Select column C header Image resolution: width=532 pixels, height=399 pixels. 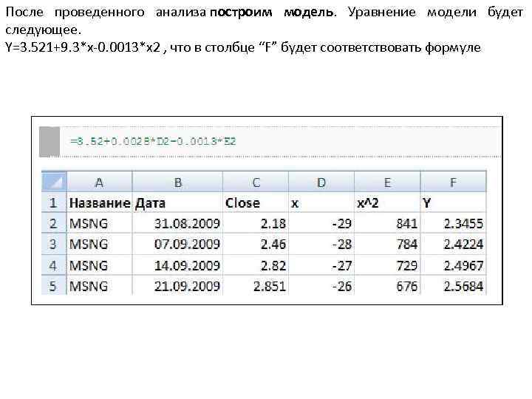[x=256, y=183]
